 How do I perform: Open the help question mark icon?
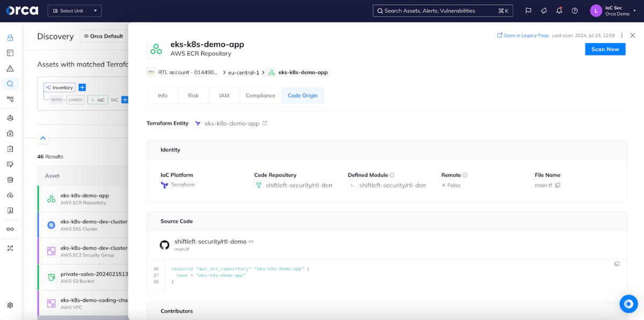[575, 11]
